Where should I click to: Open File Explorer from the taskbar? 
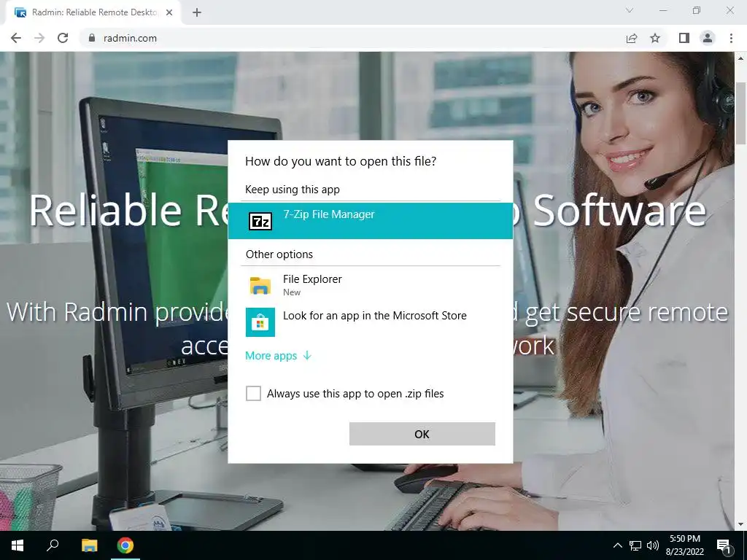pyautogui.click(x=89, y=545)
